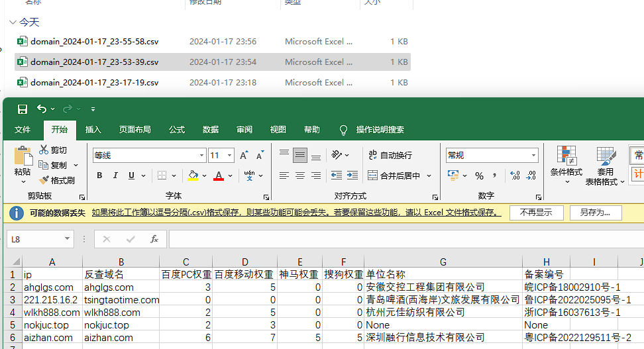Open font group dialog launcher
The image size is (644, 349).
coord(266,197)
